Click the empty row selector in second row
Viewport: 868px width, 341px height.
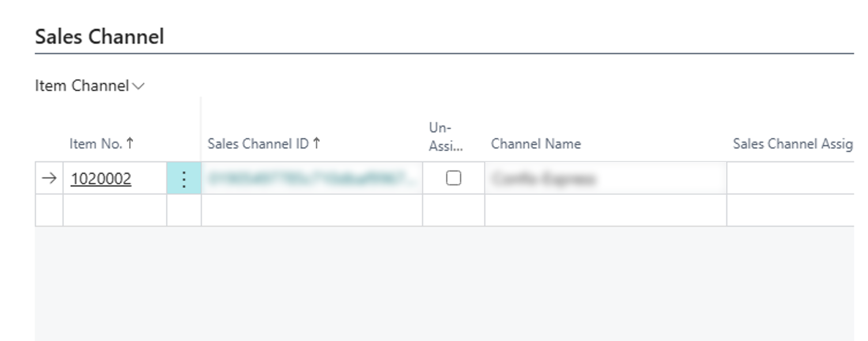coord(50,210)
